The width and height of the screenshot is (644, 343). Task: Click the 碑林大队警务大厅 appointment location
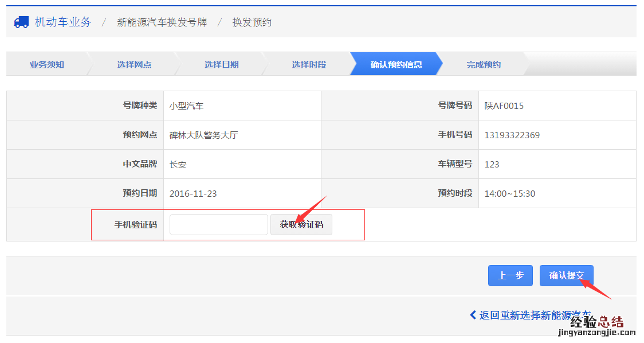pos(203,135)
